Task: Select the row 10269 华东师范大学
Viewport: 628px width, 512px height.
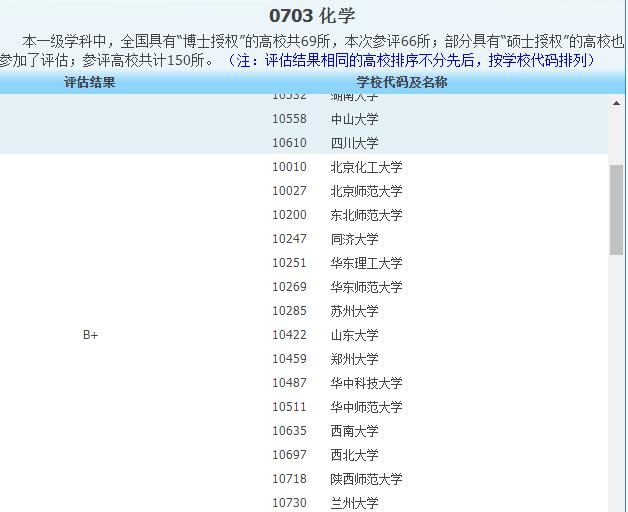Action: (x=337, y=287)
